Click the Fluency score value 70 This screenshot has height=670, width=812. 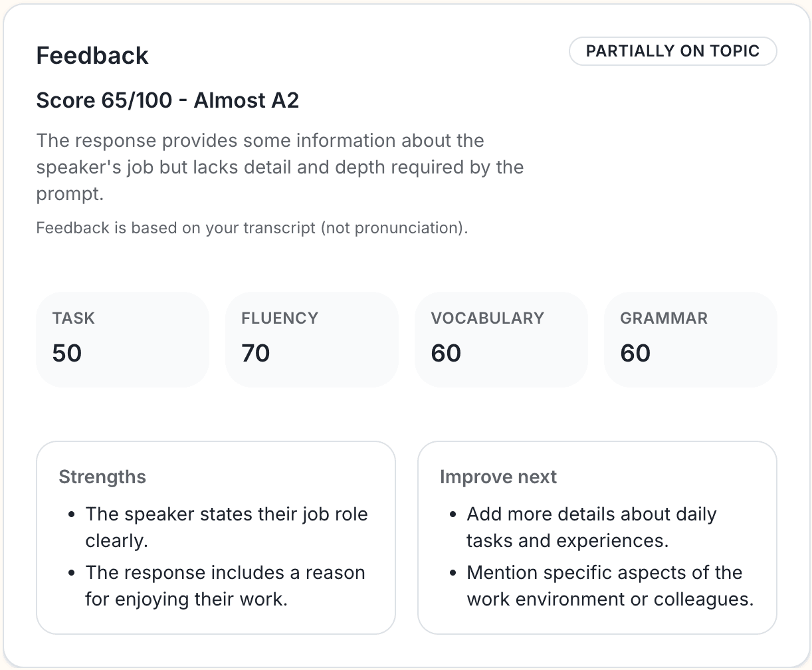click(x=256, y=353)
